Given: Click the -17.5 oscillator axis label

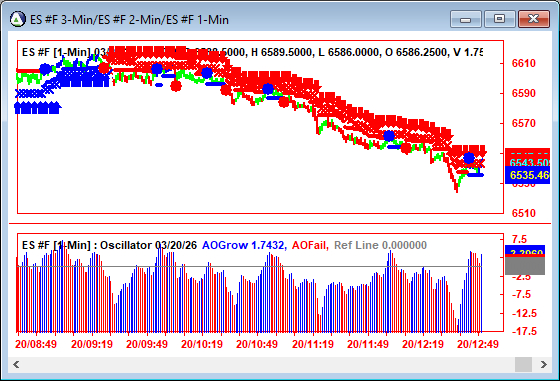Looking at the screenshot, I should [x=524, y=331].
